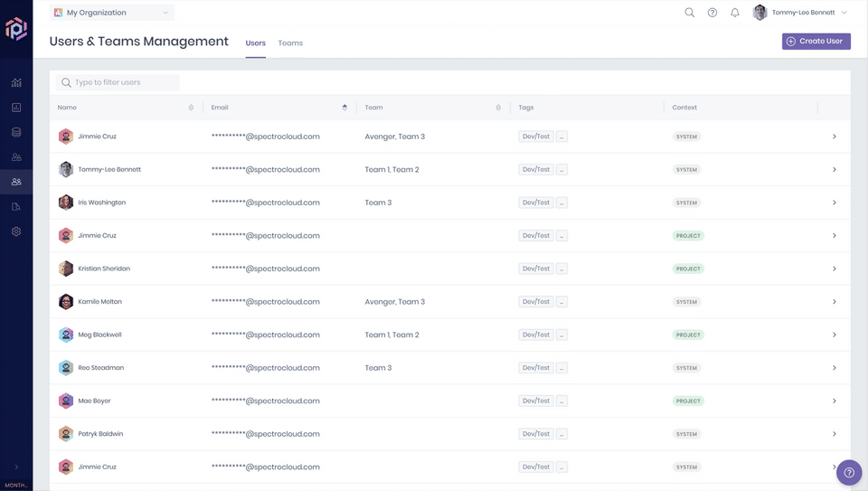Expand Kristian Sheridan's row chevron

tap(835, 269)
